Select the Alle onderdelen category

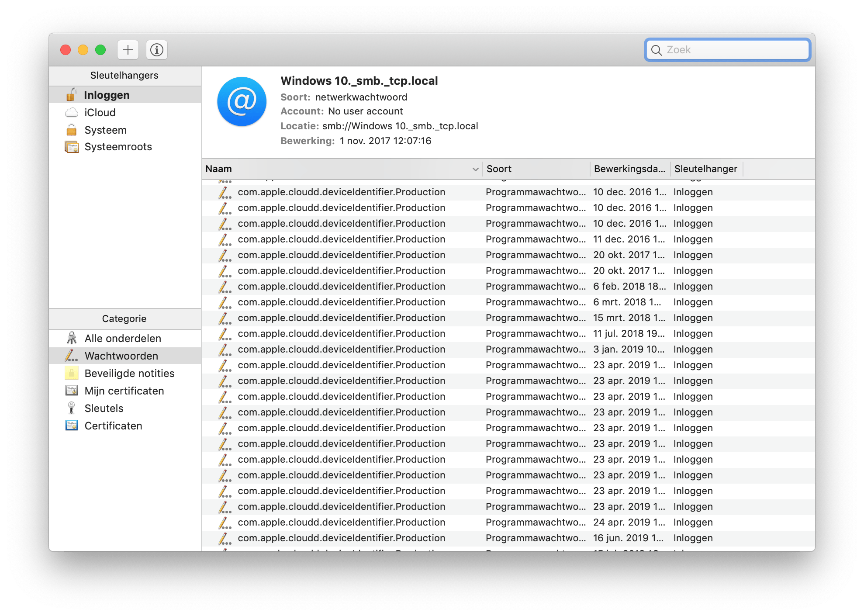[x=123, y=338]
